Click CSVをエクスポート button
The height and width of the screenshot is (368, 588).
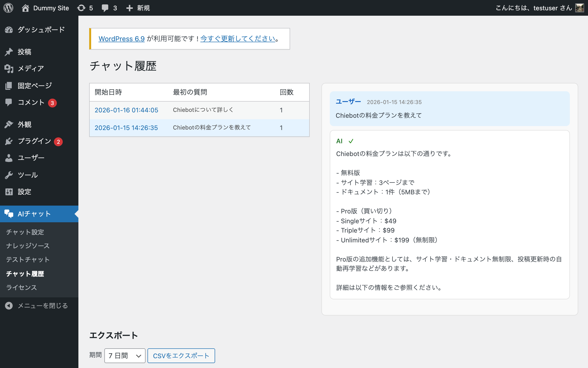click(x=181, y=355)
